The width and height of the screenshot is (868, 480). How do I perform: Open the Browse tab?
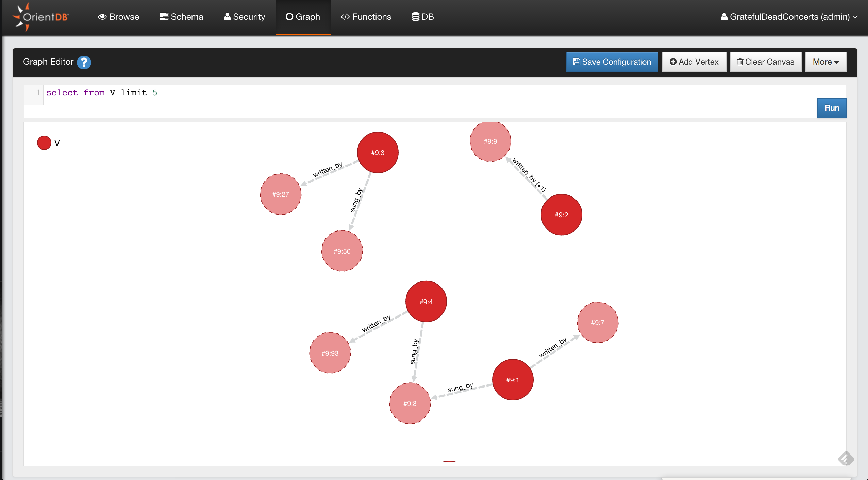[118, 17]
